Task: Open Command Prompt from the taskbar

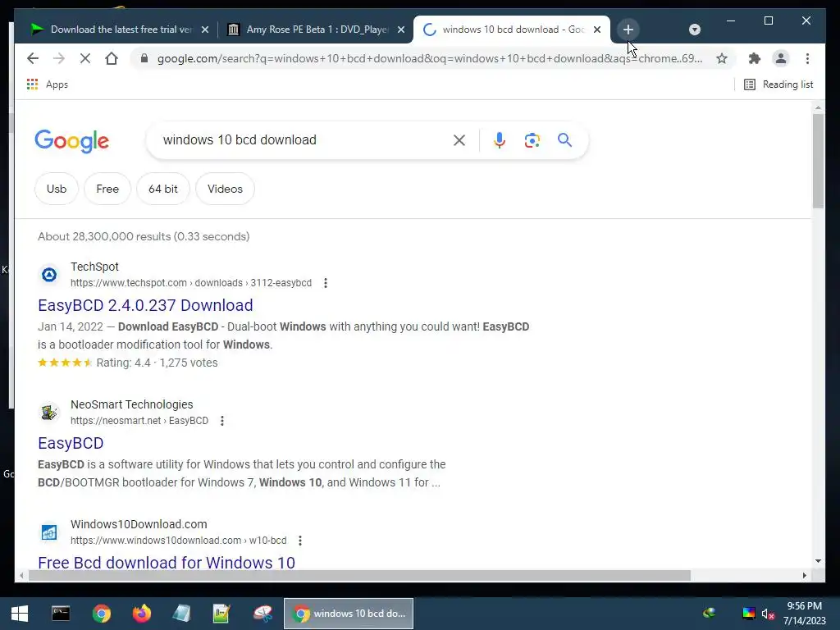Action: coord(61,614)
